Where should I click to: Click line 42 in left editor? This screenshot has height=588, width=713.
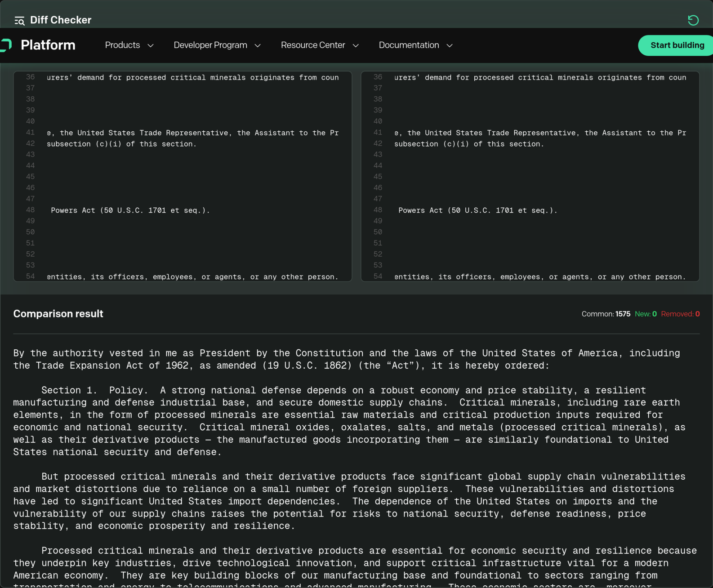coord(122,144)
